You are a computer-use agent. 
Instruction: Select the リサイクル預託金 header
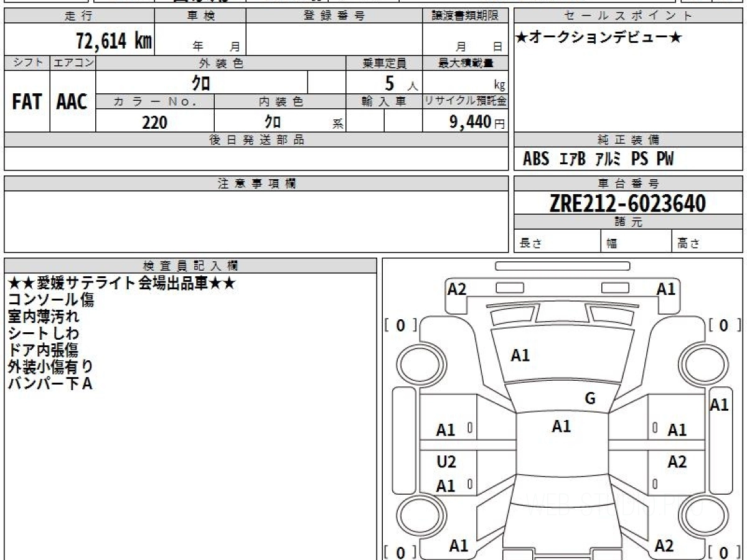(466, 102)
